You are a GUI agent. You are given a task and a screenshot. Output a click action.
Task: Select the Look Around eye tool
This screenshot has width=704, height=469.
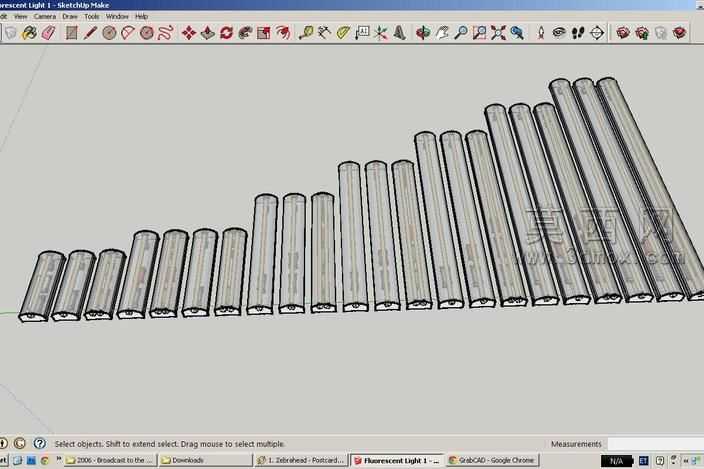(559, 33)
